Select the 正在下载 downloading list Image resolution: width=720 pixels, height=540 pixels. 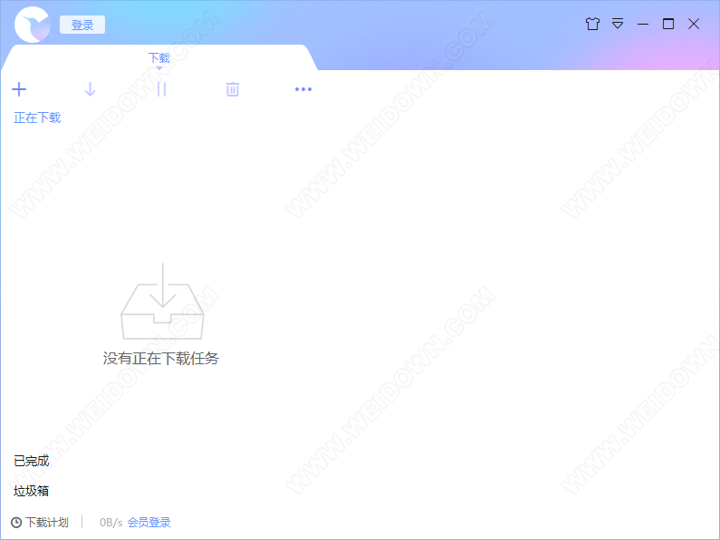37,117
